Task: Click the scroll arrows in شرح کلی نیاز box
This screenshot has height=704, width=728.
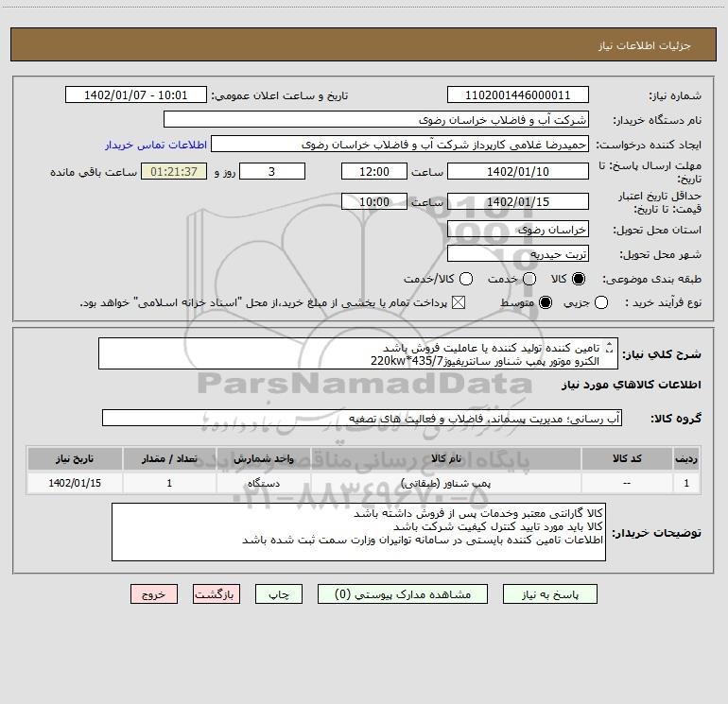Action: pyautogui.click(x=609, y=347)
